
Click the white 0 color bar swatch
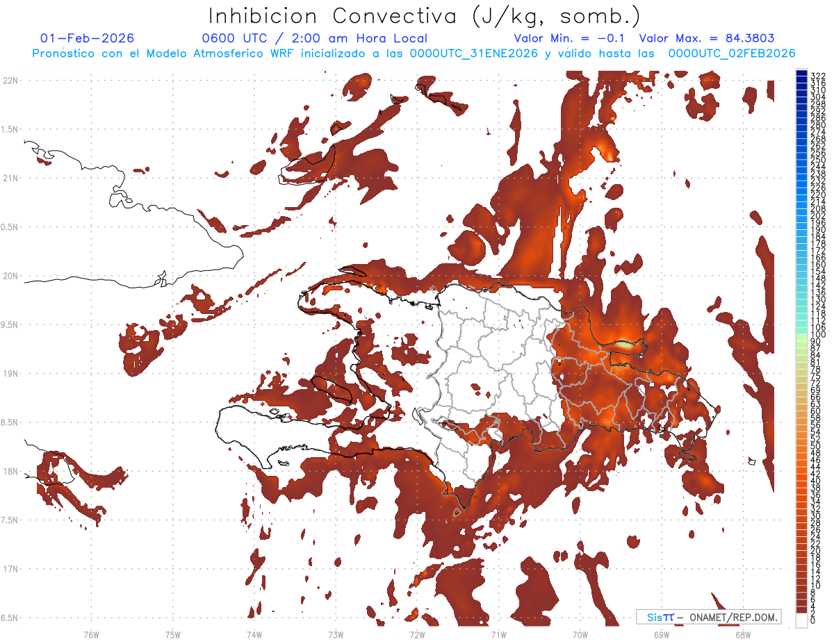pos(802,621)
